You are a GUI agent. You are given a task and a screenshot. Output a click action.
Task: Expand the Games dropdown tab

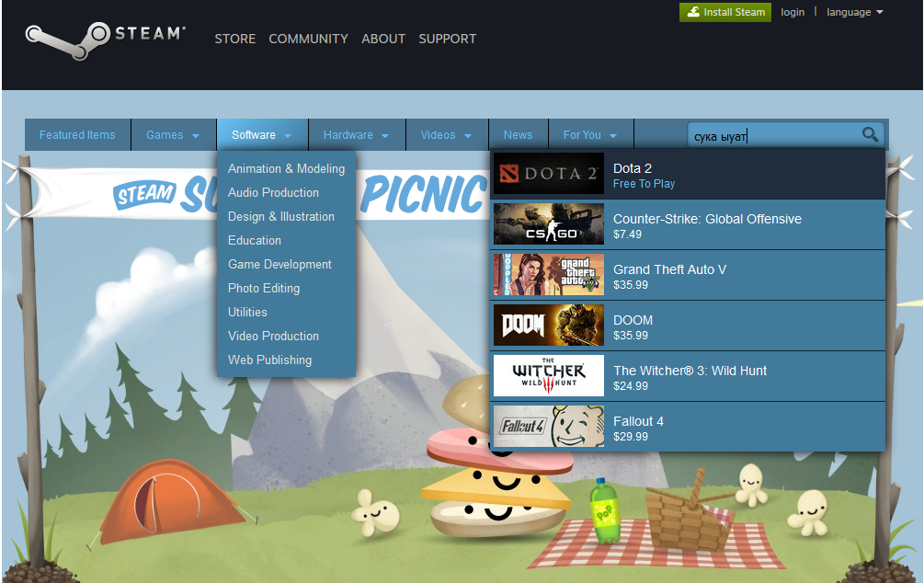pos(173,135)
